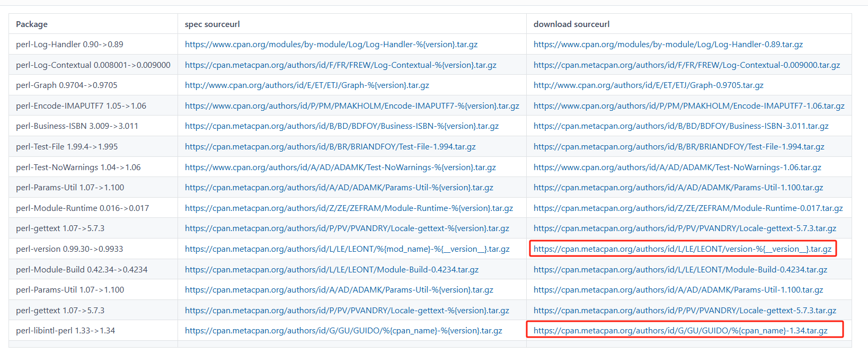Open the %{mod_name}-%{__version__}.tar.gz spec link

[x=347, y=249]
